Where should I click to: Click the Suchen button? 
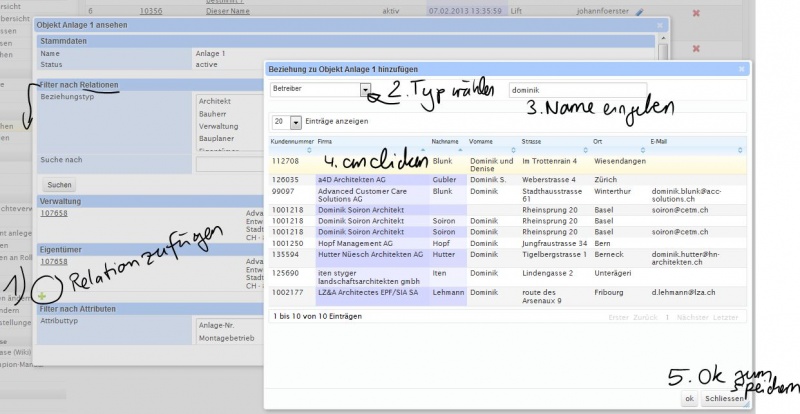coord(59,185)
